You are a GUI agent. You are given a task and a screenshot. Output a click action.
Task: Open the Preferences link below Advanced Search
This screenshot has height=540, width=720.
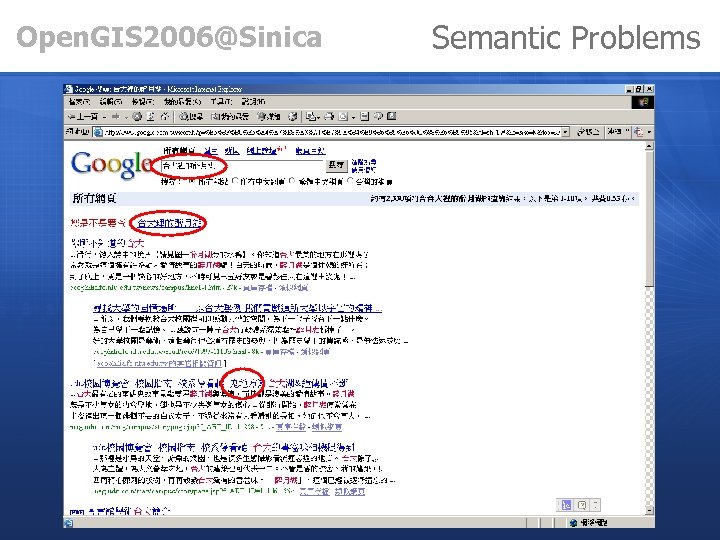pyautogui.click(x=364, y=169)
